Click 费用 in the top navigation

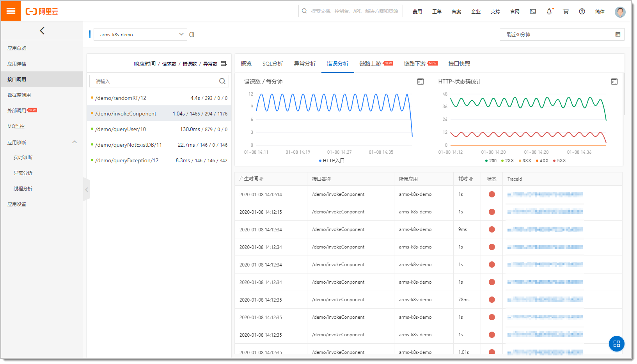pos(417,12)
